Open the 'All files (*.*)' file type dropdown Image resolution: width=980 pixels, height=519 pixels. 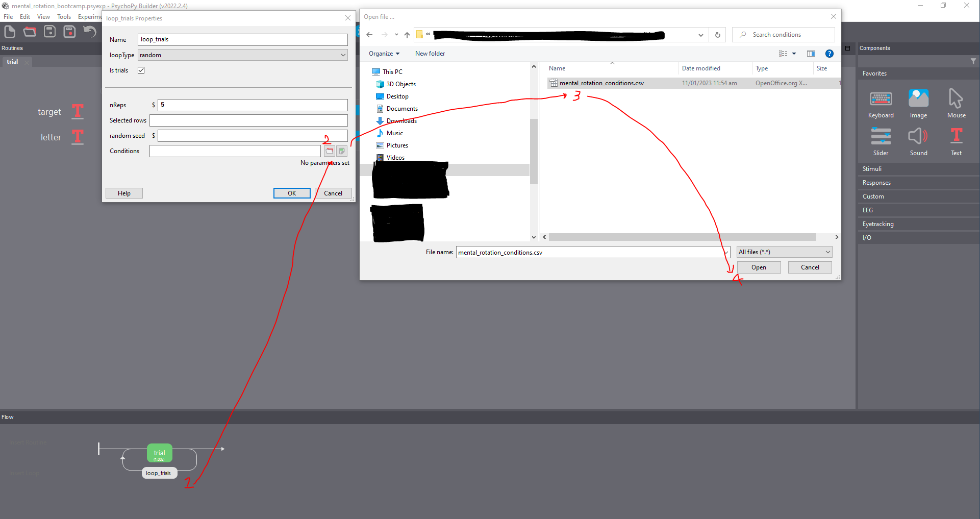[784, 252]
